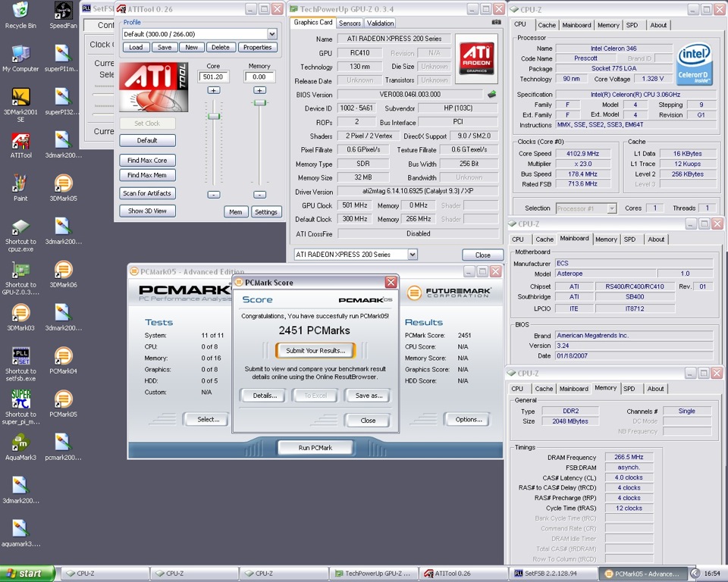Image resolution: width=728 pixels, height=582 pixels.
Task: Click the Close button in GPU-Z
Action: (x=482, y=255)
